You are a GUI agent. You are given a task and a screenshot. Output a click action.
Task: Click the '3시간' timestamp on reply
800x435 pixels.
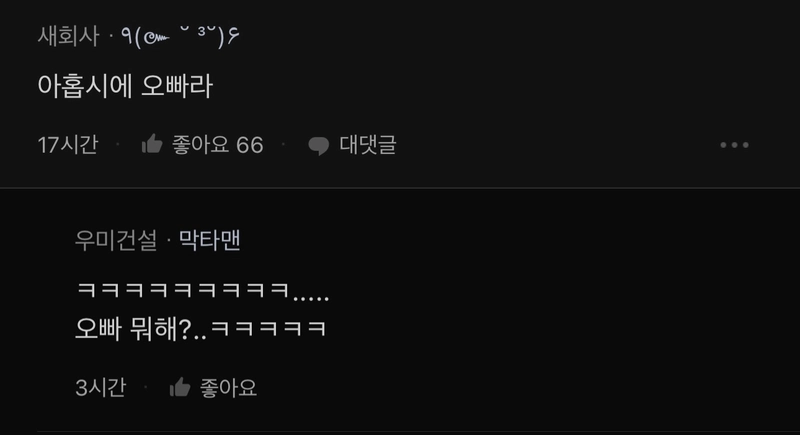(101, 388)
